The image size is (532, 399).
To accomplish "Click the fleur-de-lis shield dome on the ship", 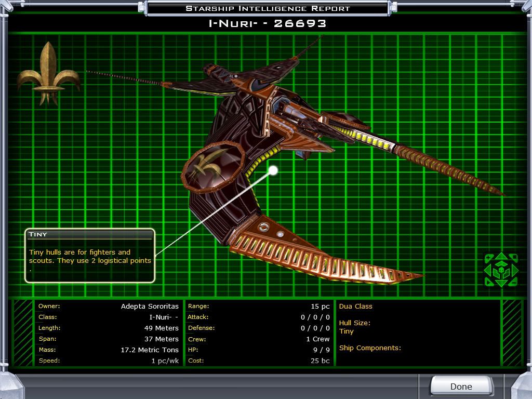I will (x=213, y=167).
